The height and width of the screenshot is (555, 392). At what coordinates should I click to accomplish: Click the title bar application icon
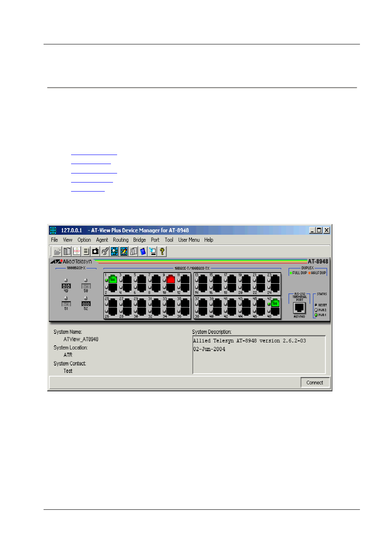[x=53, y=230]
